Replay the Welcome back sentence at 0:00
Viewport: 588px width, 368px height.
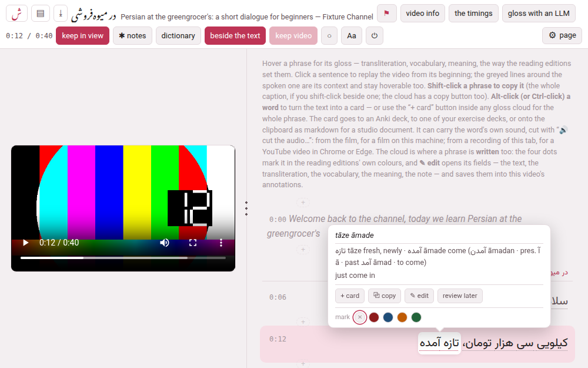coord(395,226)
